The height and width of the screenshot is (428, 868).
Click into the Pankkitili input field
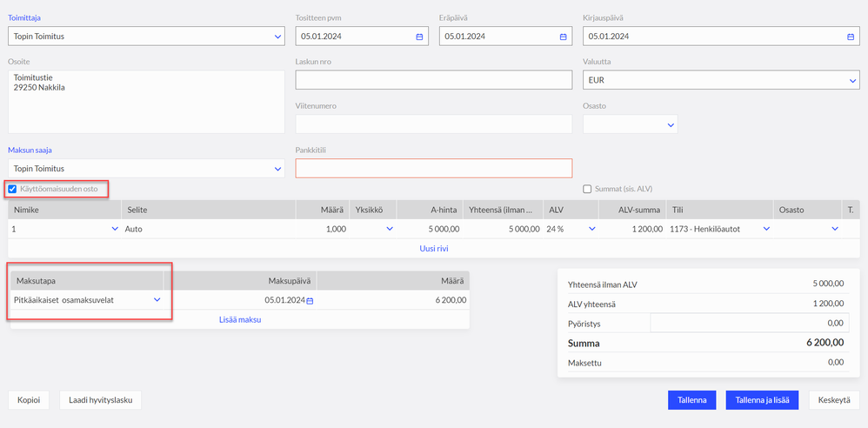[x=434, y=168]
